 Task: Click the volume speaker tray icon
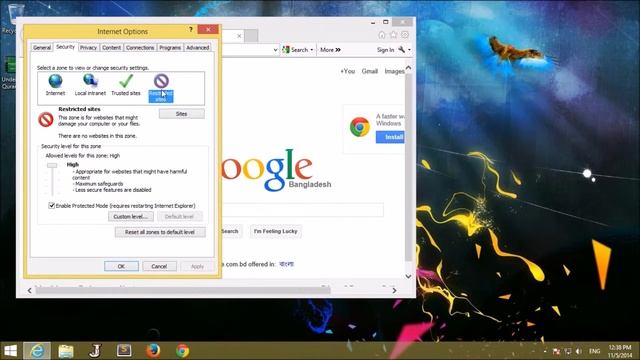coord(579,351)
